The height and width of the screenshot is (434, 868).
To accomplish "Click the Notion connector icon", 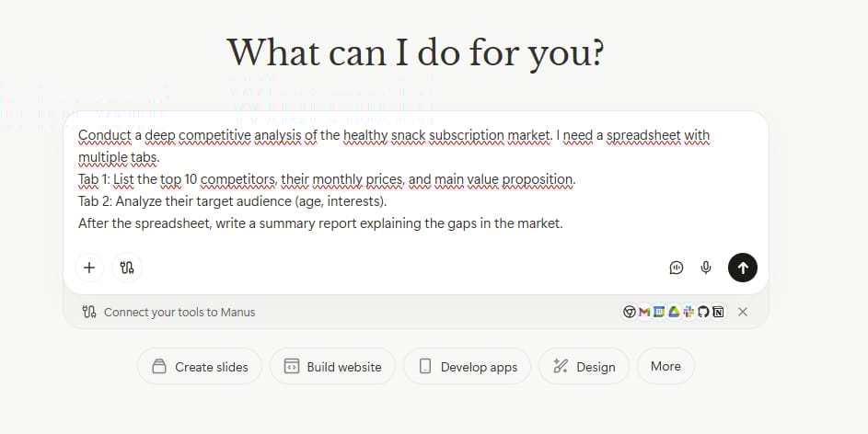I will click(718, 312).
